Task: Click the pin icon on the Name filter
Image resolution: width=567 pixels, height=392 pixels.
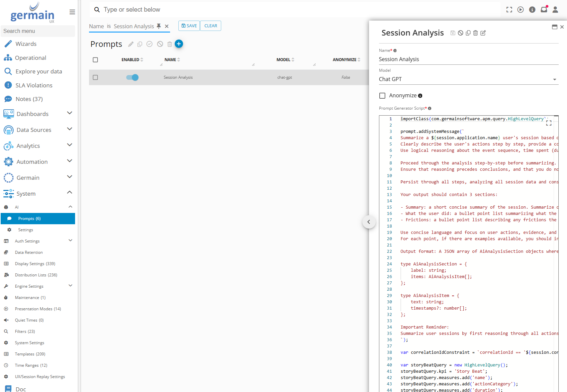Action: click(159, 26)
